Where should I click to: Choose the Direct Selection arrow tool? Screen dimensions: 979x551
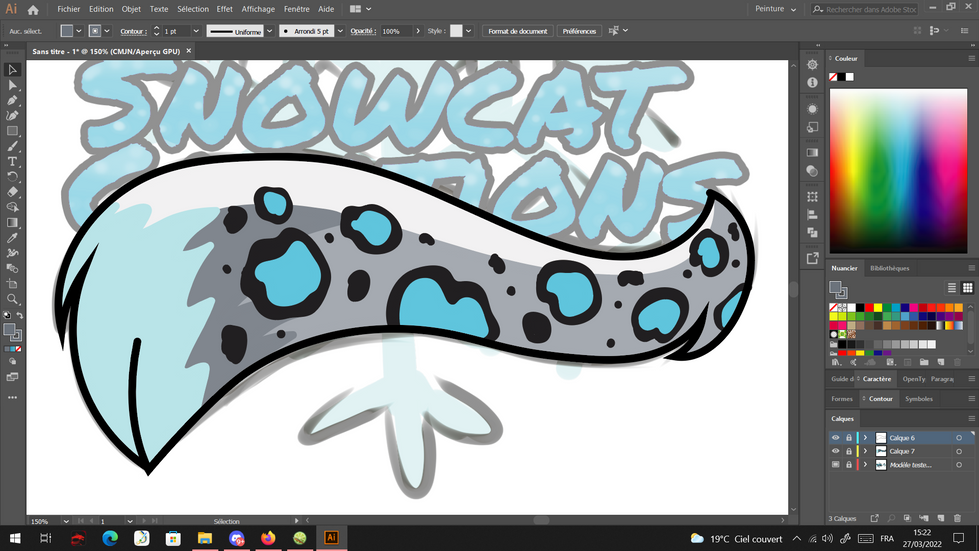pos(12,85)
